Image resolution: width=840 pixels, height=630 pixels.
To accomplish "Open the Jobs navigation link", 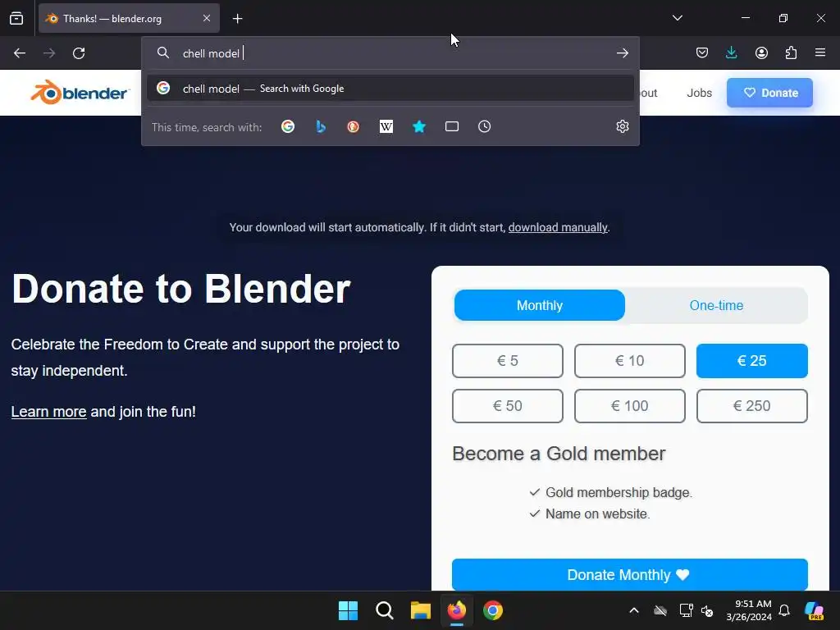I will 700,93.
